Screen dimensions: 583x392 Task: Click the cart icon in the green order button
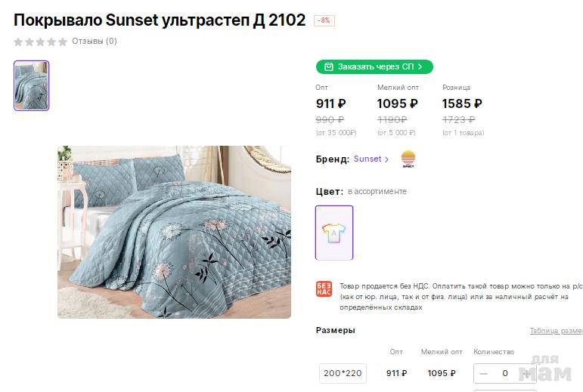(328, 67)
